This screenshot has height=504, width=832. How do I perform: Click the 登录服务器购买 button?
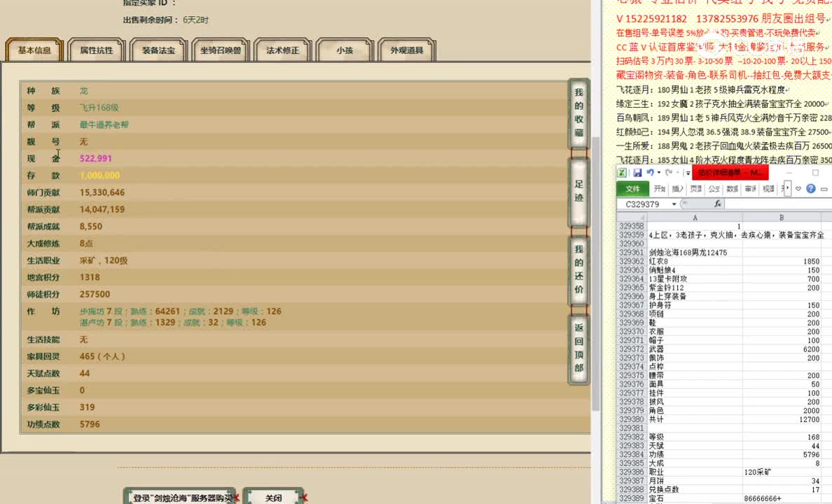[181, 497]
